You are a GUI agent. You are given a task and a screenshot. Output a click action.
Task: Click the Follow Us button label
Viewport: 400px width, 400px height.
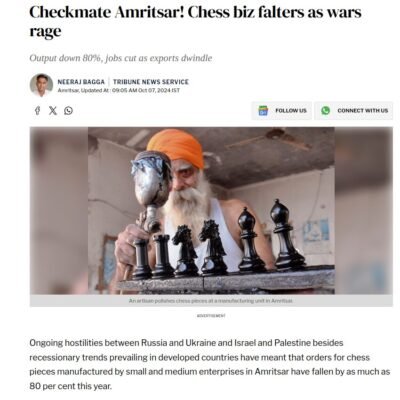pos(291,111)
